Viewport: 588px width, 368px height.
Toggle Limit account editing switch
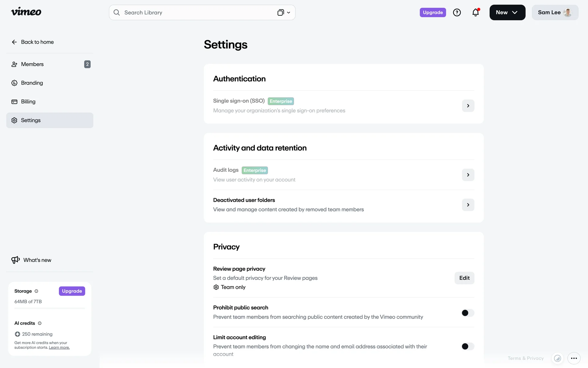coord(468,346)
